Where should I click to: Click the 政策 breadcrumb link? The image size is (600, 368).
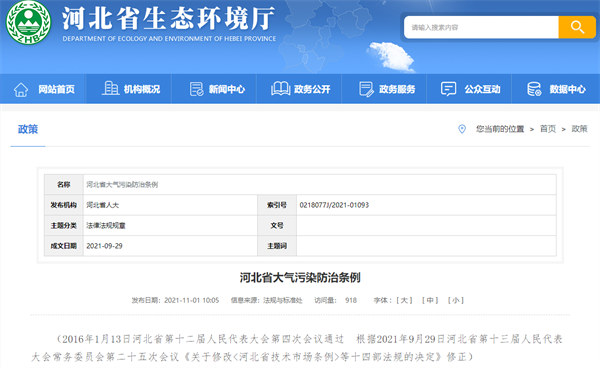point(579,129)
